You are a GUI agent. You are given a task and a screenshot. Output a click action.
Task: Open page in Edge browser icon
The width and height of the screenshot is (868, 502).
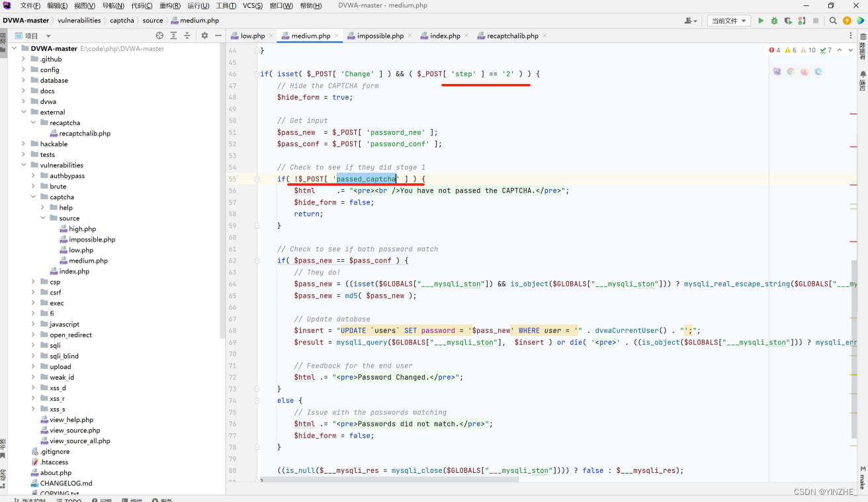point(818,71)
